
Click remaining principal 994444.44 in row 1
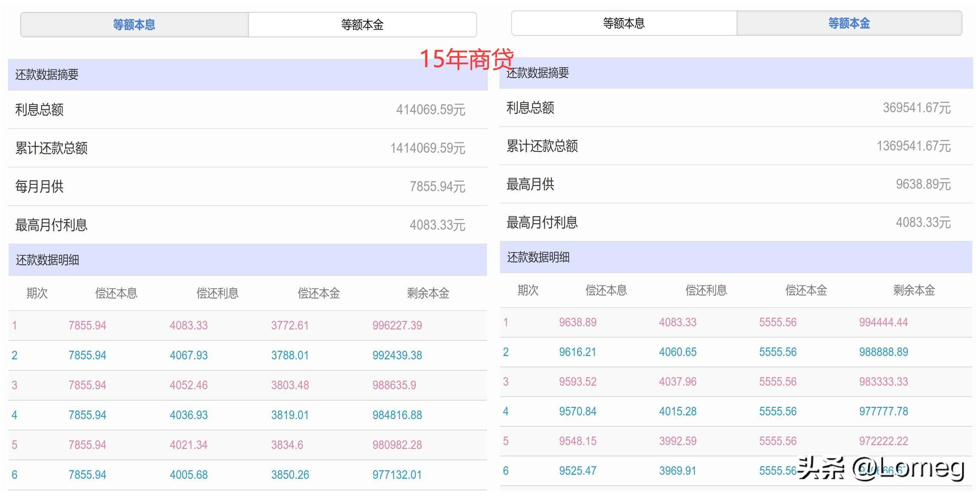884,321
